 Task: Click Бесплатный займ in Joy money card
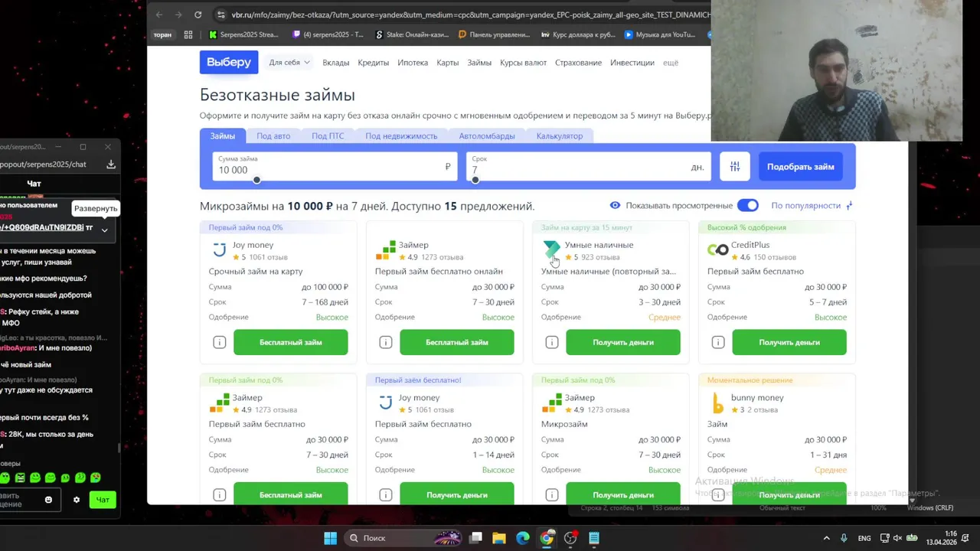290,342
